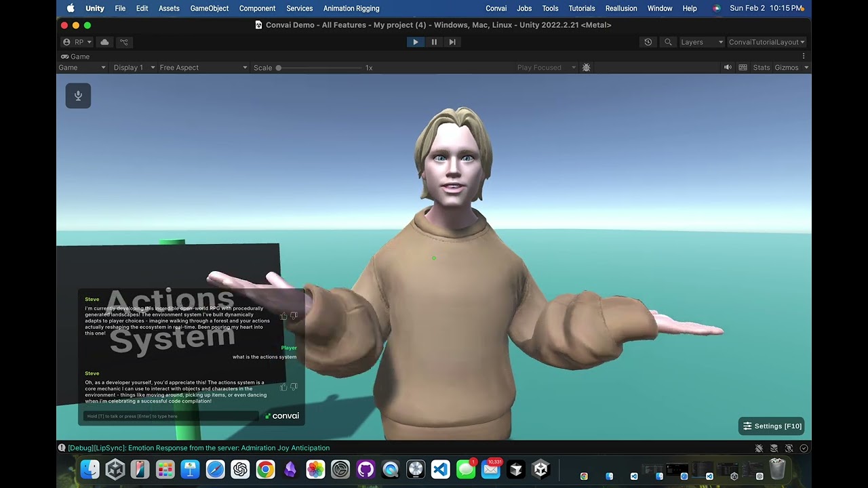The width and height of the screenshot is (868, 488).
Task: Open Photos app in the Dock
Action: click(x=315, y=469)
